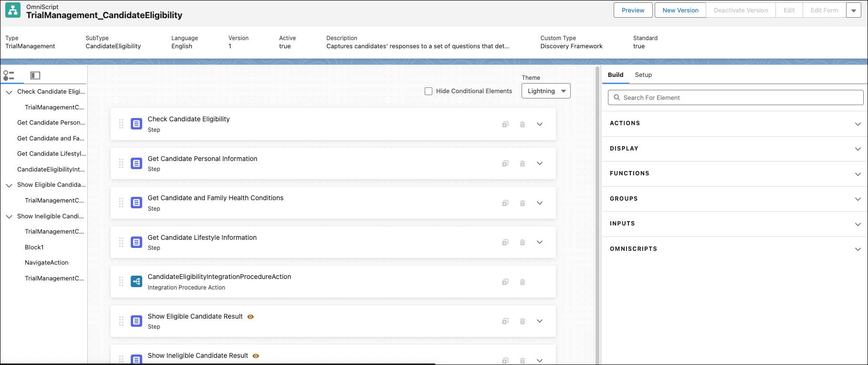Select Get Candidate Lifestyl... in the tree
Screen dimensions: 868x365
pyautogui.click(x=52, y=154)
